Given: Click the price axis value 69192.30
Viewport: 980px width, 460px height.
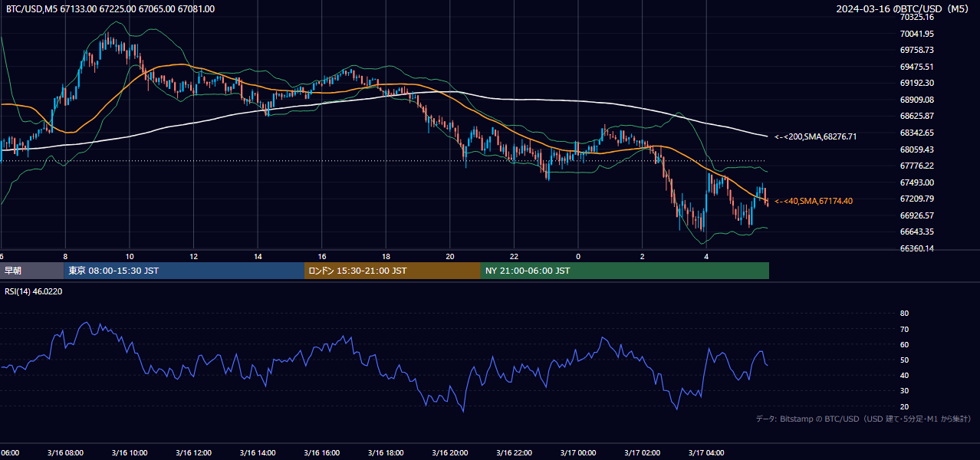Looking at the screenshot, I should coord(916,83).
